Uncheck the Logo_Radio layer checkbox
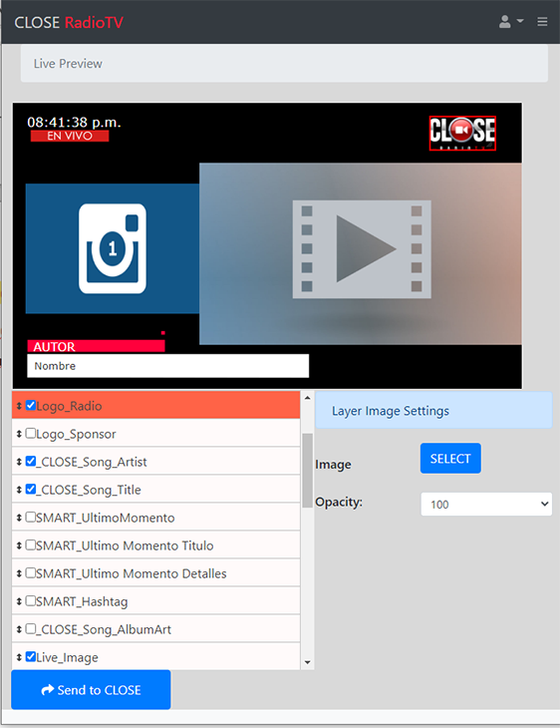Viewport: 560px width, 728px height. click(31, 405)
